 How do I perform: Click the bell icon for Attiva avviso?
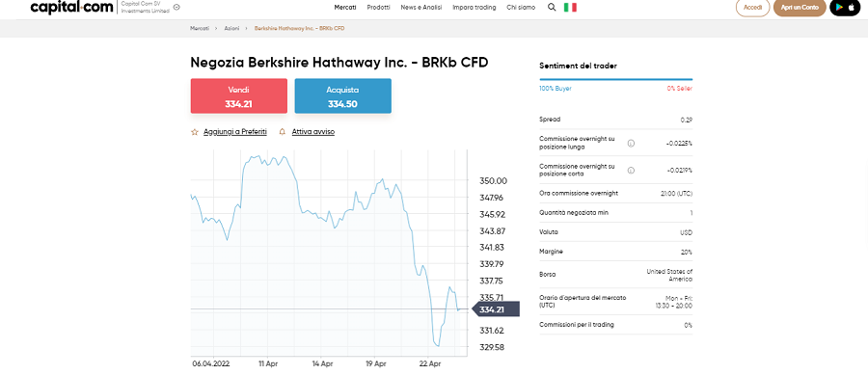[283, 132]
